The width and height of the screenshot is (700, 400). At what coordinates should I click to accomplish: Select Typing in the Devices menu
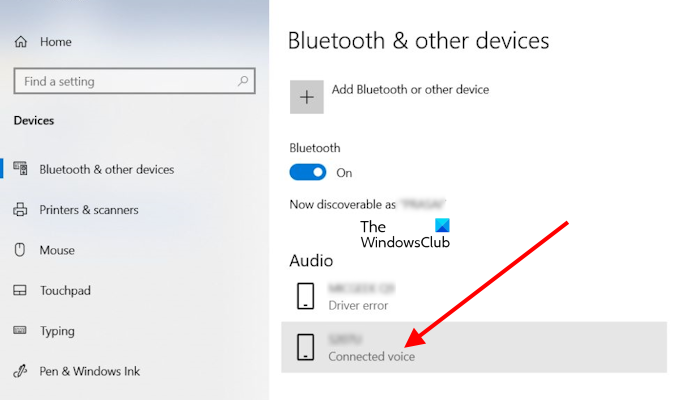(59, 330)
